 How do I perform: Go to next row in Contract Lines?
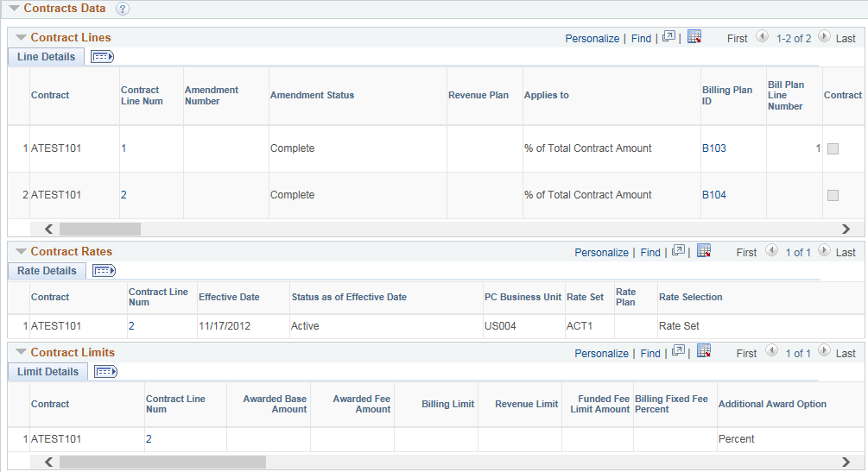point(824,36)
